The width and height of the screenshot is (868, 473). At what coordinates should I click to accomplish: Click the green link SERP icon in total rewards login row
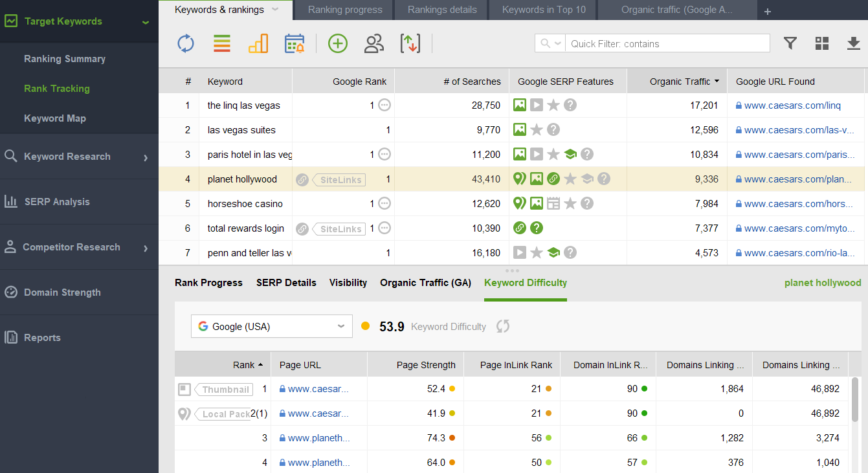click(519, 228)
